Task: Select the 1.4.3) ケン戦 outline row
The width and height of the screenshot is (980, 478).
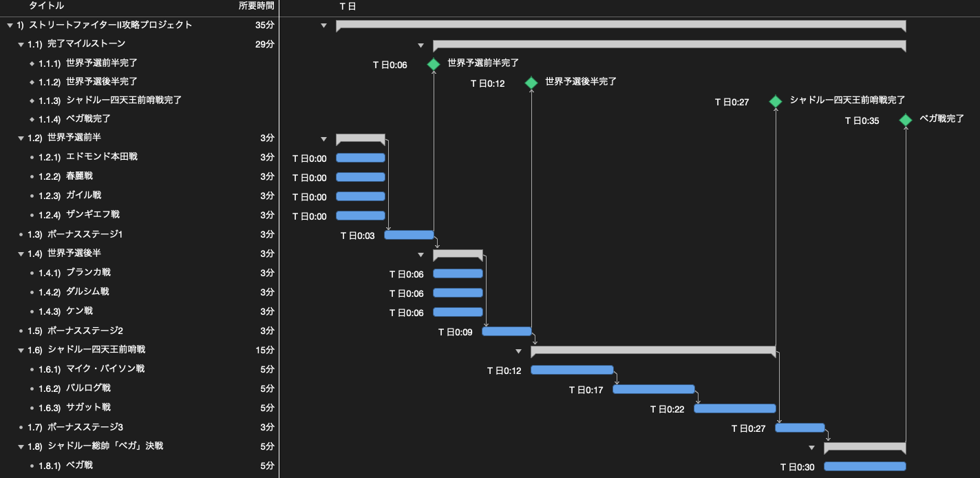Action: click(x=140, y=311)
